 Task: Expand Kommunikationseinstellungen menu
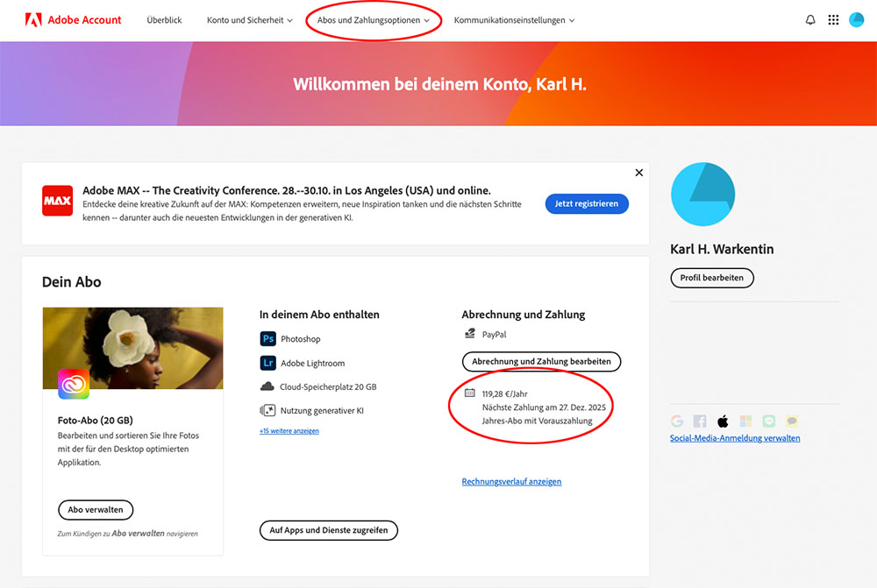pyautogui.click(x=514, y=20)
